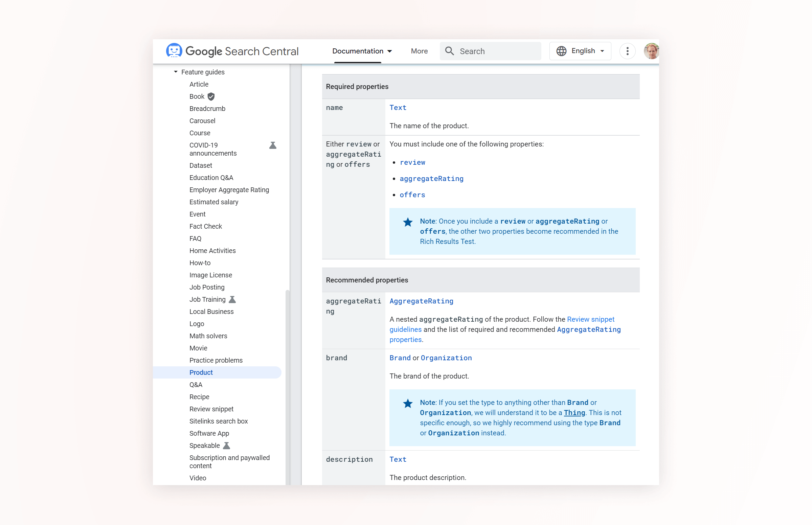The image size is (812, 525).
Task: Click the Text type link for description
Action: 398,459
